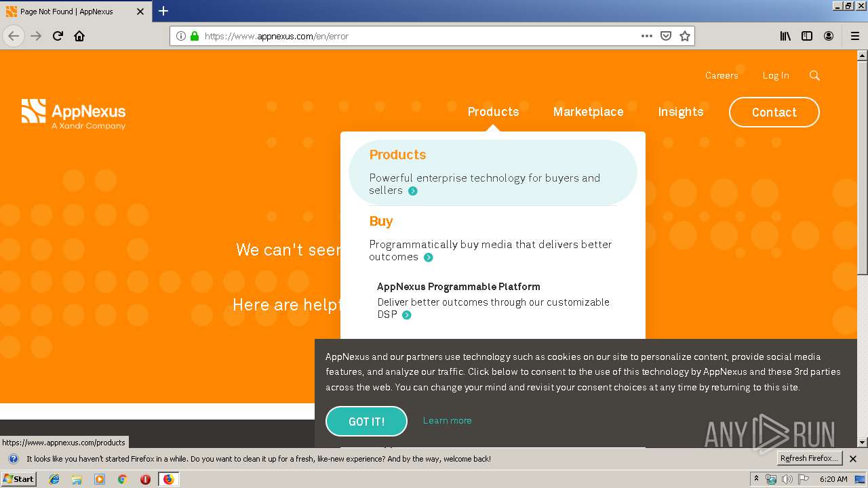Click the browser forward arrow
868x488 pixels.
37,36
